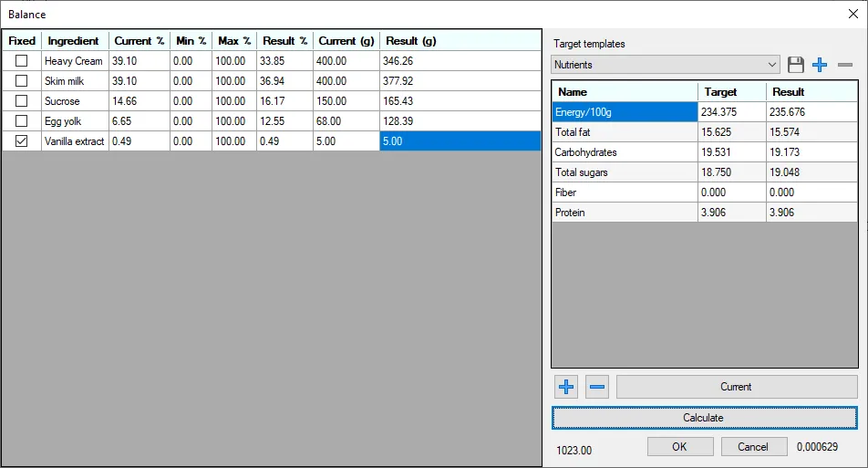
Task: Click the Current button
Action: (x=737, y=387)
